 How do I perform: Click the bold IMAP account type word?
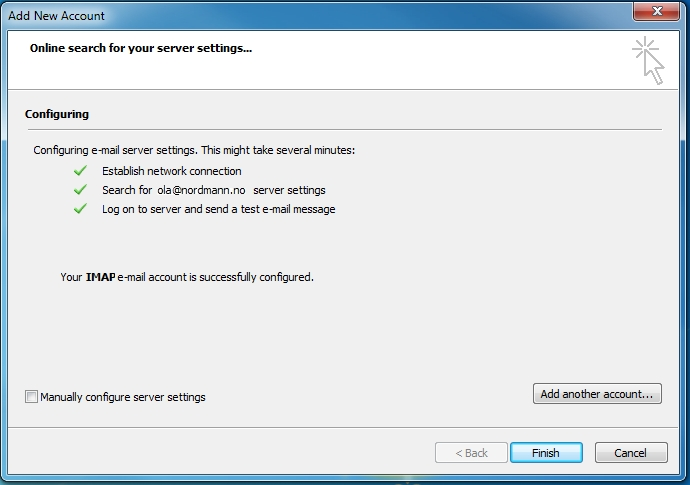100,277
